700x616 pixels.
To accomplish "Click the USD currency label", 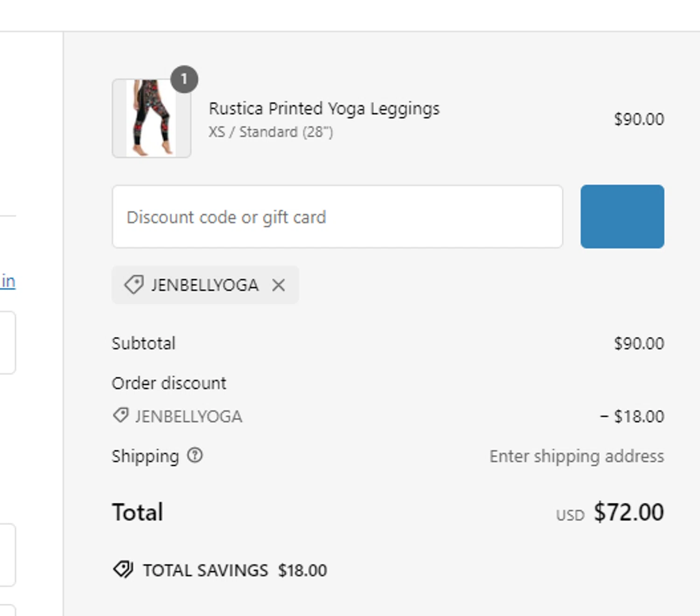I will [x=570, y=515].
